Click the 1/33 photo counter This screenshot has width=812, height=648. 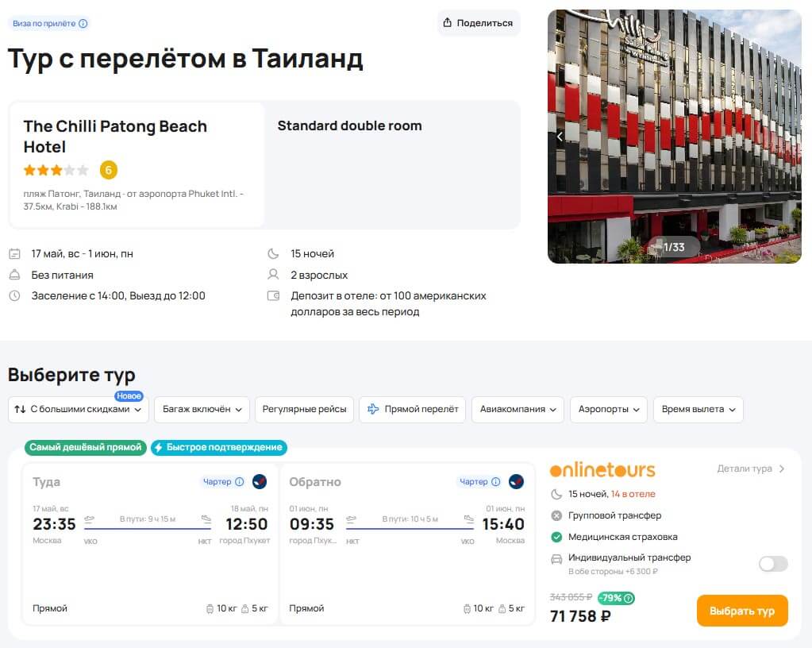674,247
